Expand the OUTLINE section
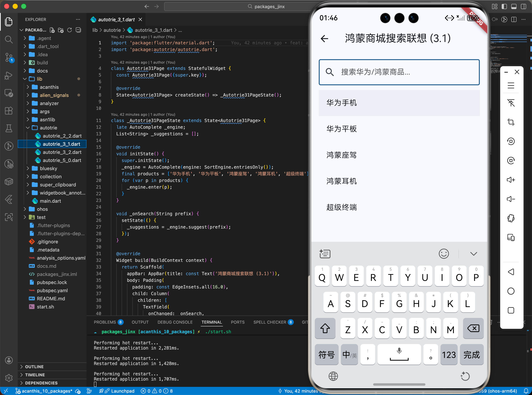Image resolution: width=532 pixels, height=395 pixels. (34, 367)
